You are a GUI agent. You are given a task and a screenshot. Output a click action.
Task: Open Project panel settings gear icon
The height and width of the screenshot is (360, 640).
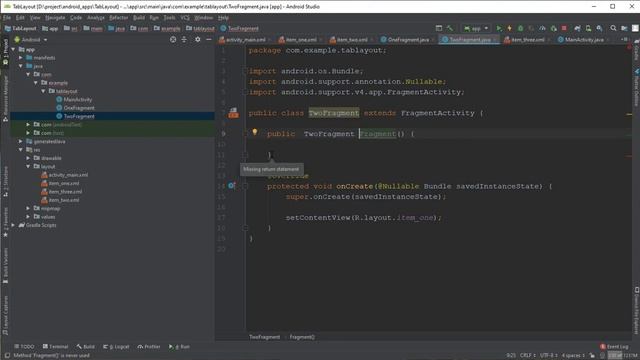tap(198, 40)
